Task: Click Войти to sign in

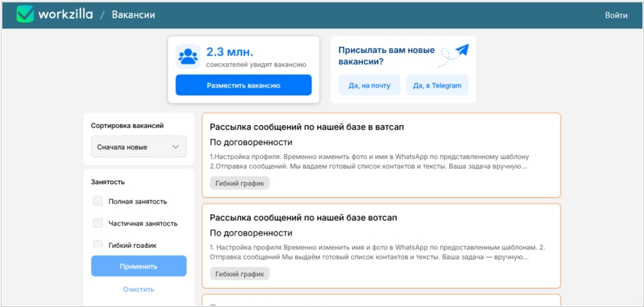Action: coord(616,15)
